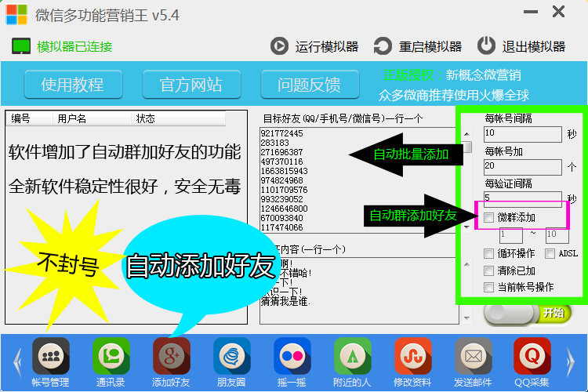
Task: Open the 官方网站 website button
Action: [191, 85]
